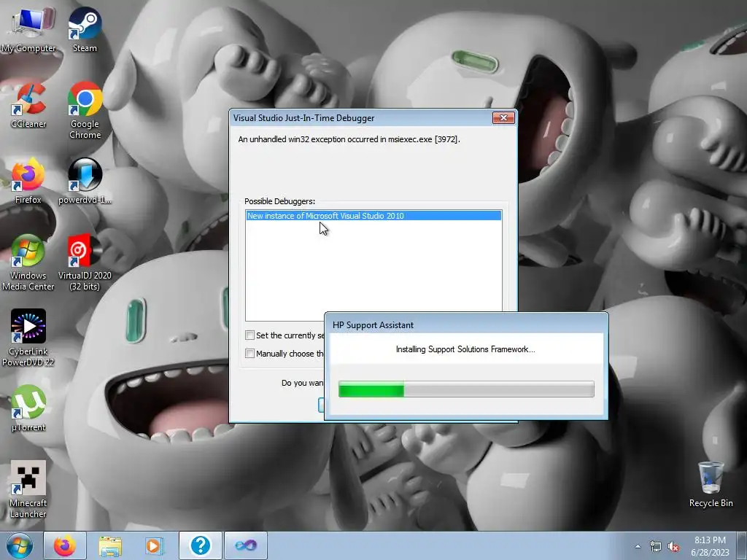Open the Windows Start menu orb

pos(20,545)
